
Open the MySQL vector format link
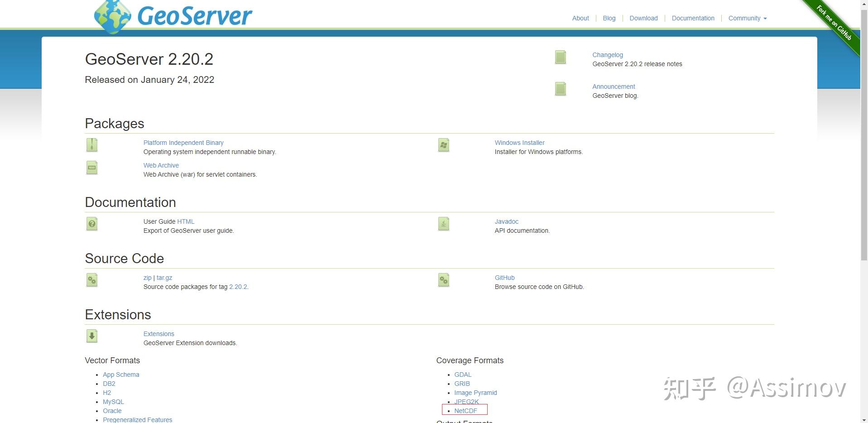tap(113, 401)
